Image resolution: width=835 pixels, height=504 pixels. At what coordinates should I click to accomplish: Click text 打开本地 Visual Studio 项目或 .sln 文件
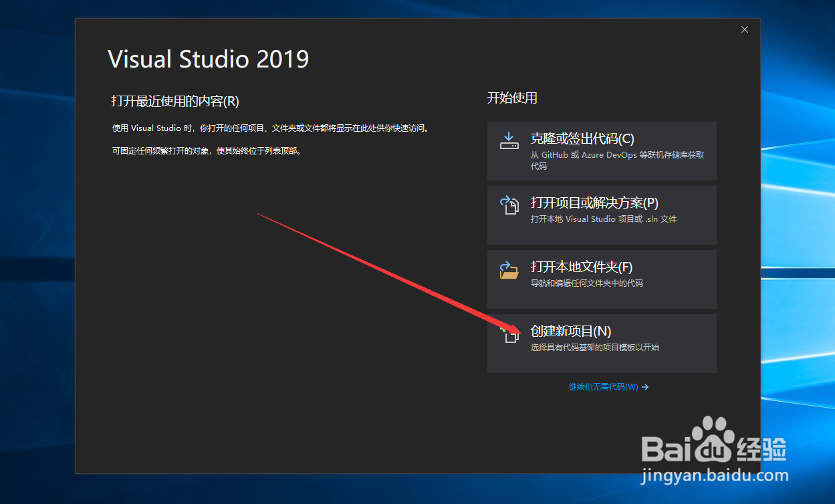604,219
